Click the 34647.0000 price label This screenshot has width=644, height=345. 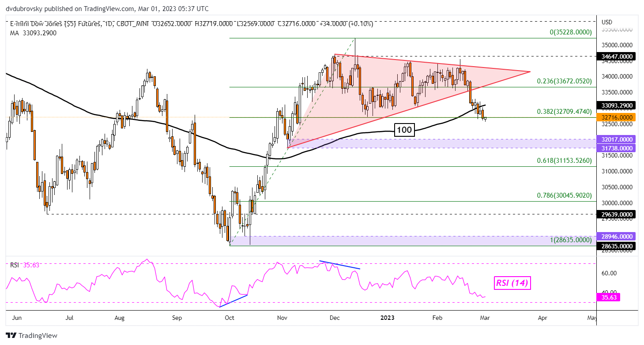click(x=616, y=56)
